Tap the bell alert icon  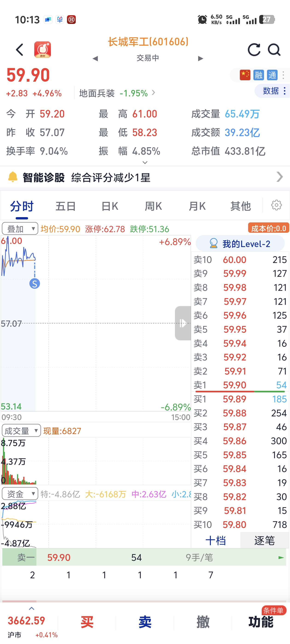13,177
